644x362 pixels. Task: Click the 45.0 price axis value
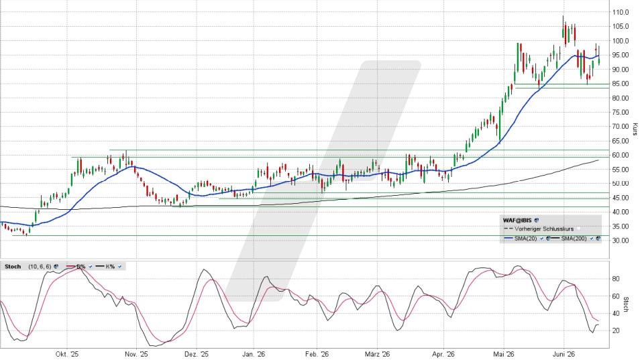pyautogui.click(x=621, y=198)
